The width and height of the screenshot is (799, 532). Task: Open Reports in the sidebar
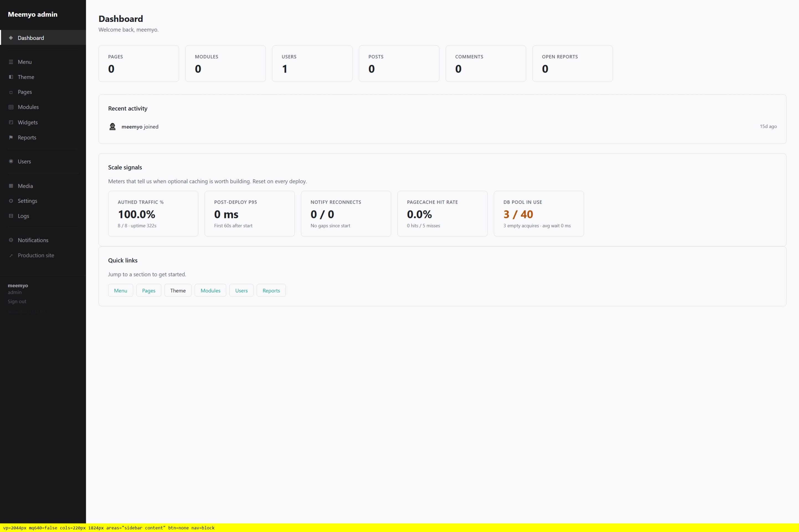tap(43, 137)
